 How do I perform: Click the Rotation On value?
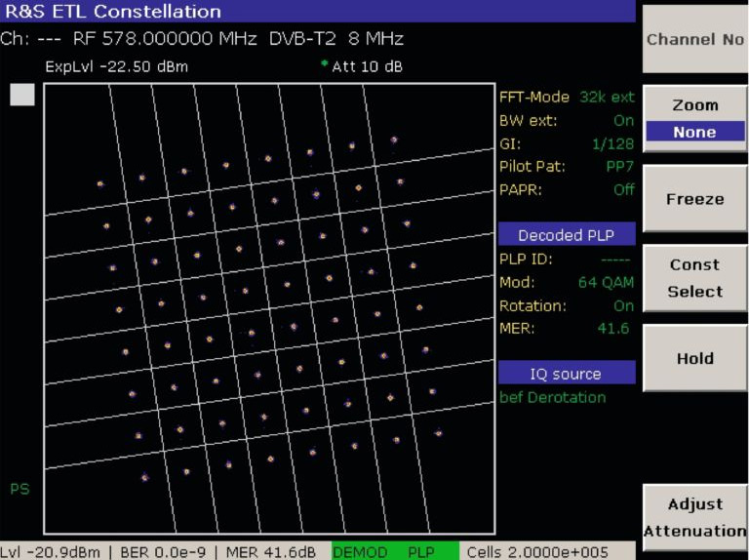coord(623,306)
